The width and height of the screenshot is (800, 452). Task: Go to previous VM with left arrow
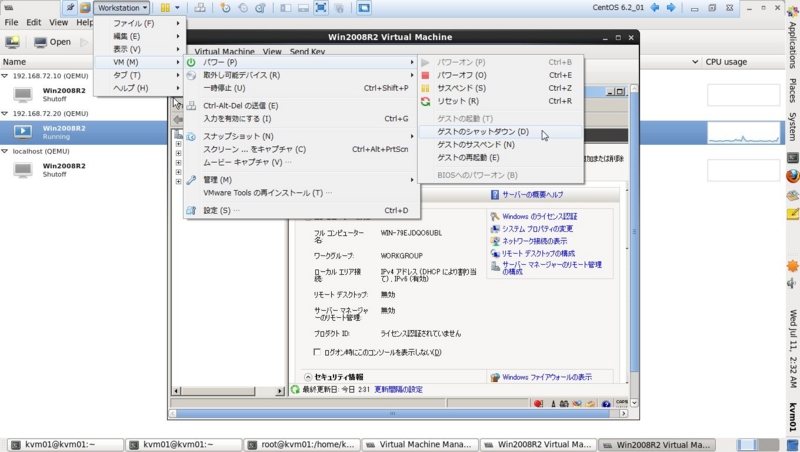[x=655, y=8]
